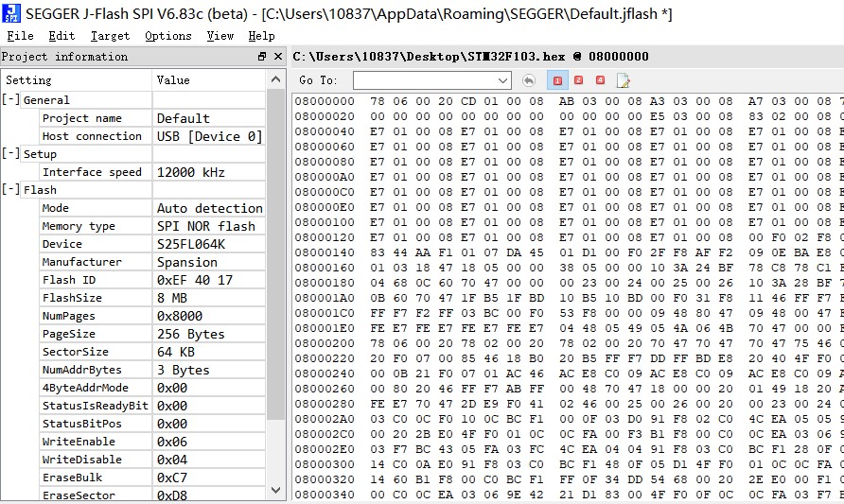The width and height of the screenshot is (844, 504).
Task: Open the Target menu
Action: 110,36
